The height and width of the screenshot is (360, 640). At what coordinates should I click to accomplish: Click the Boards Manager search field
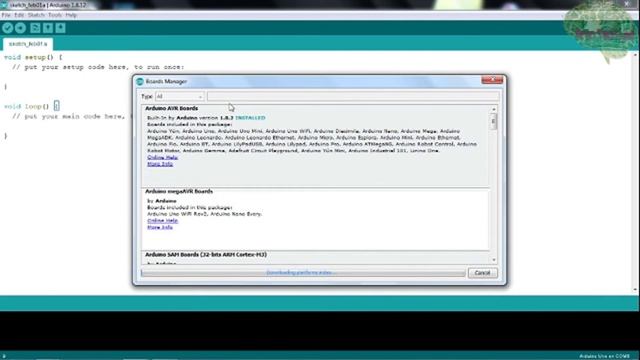point(353,96)
